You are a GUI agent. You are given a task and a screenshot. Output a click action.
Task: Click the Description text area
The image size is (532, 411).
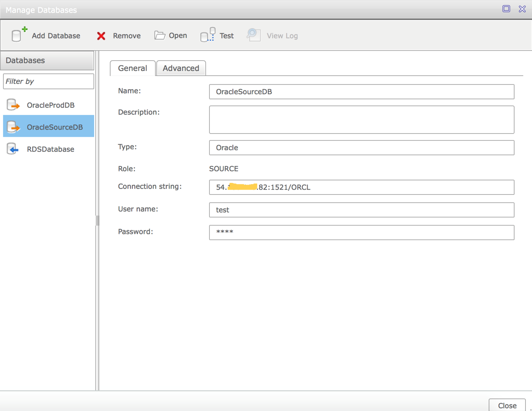(361, 120)
